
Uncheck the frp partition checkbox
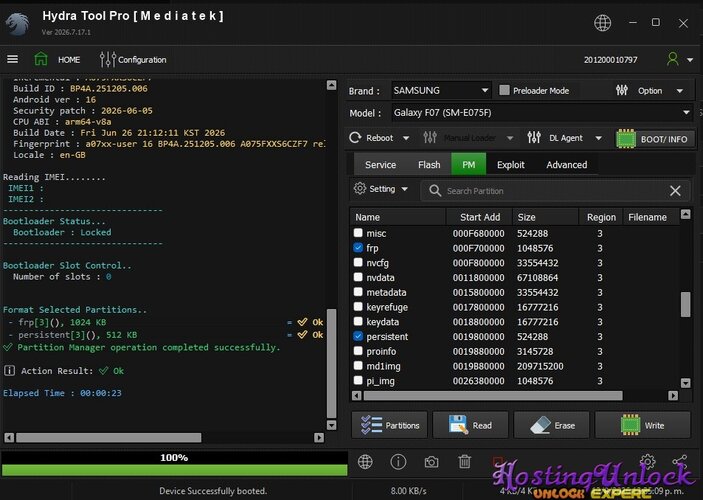[x=358, y=248]
